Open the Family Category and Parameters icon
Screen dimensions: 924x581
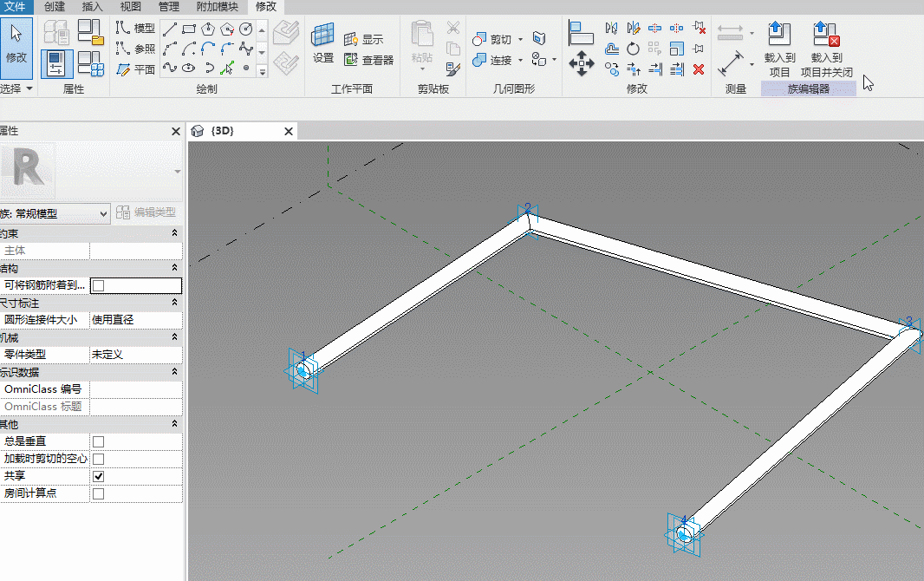(90, 31)
